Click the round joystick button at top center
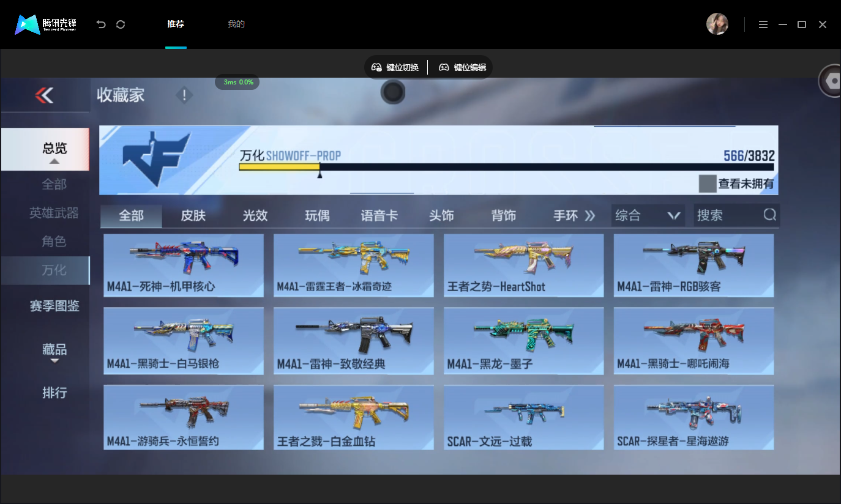 (x=393, y=92)
